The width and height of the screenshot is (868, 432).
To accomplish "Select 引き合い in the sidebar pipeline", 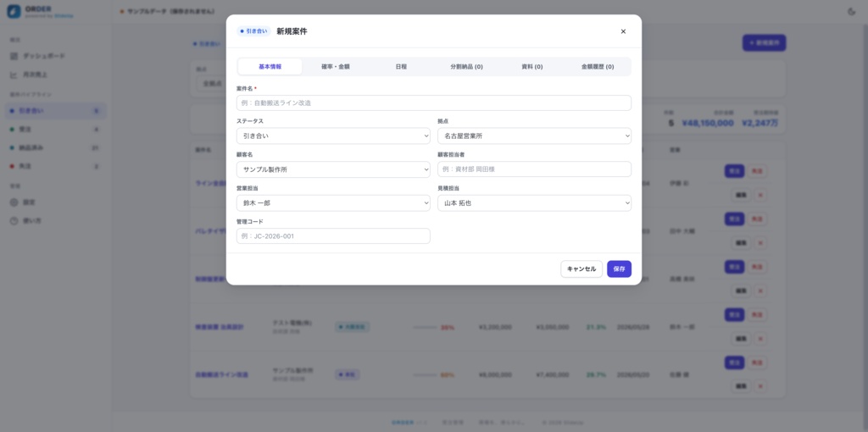I will tap(55, 111).
